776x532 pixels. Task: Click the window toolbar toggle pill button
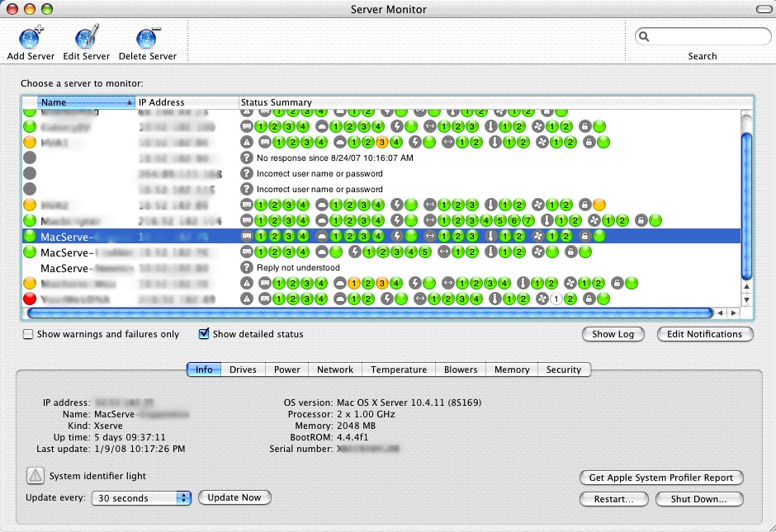tap(764, 9)
